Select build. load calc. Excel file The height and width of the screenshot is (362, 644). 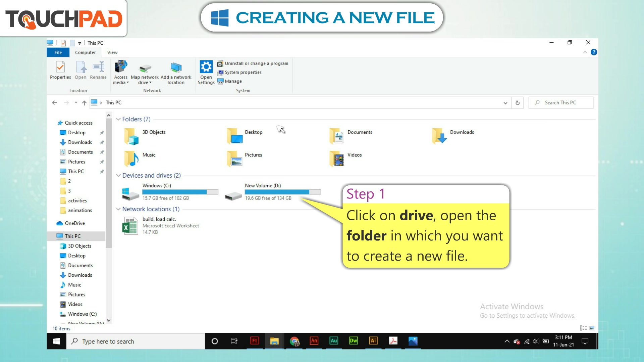[x=161, y=225]
